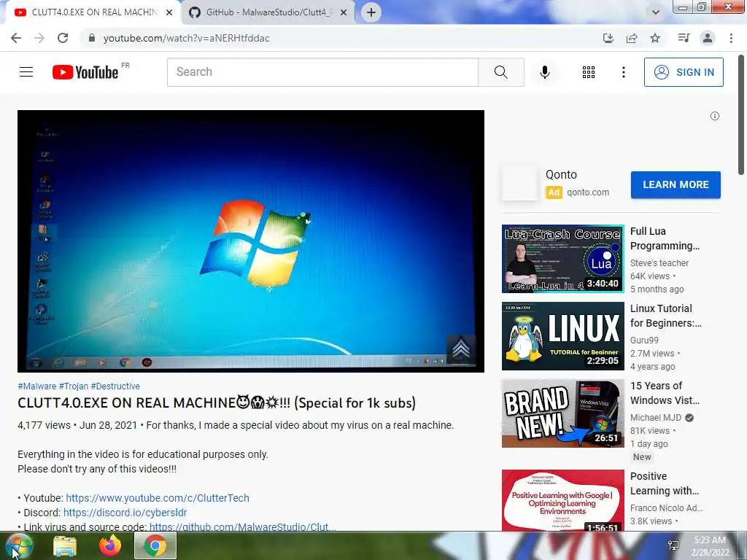Screen dimensions: 747x560
Task: Click the Qonto advertiser name
Action: tap(561, 175)
